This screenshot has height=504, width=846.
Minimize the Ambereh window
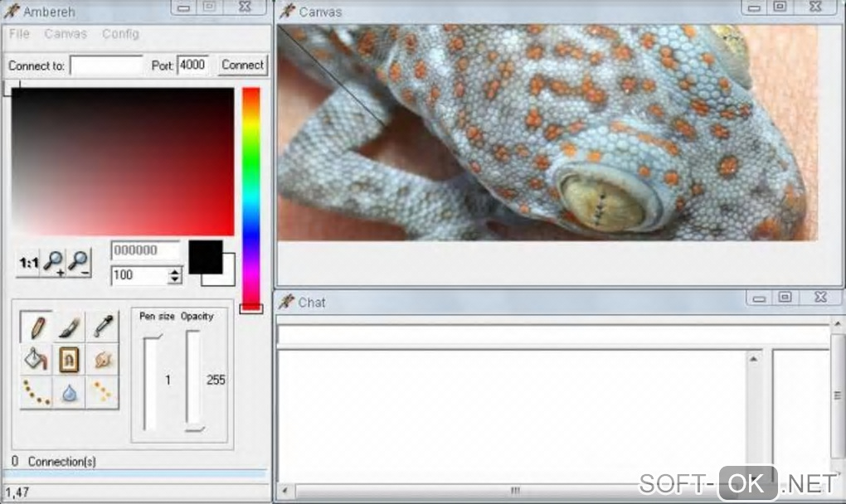click(183, 7)
